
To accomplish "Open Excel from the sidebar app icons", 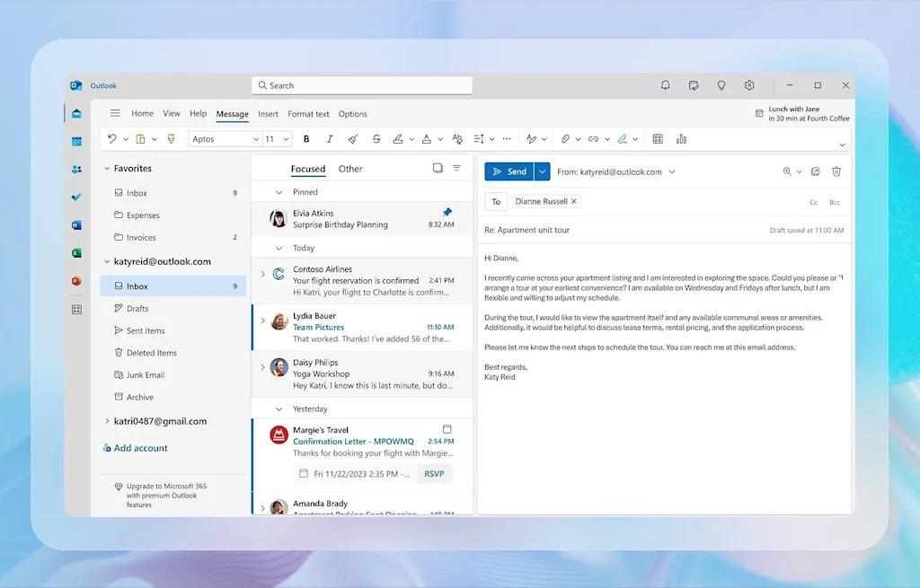I will tap(76, 252).
